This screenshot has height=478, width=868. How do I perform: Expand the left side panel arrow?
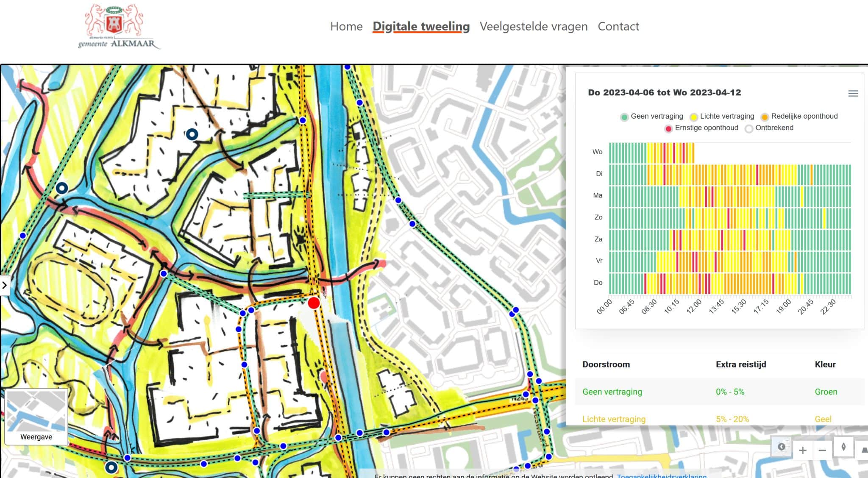pos(4,285)
